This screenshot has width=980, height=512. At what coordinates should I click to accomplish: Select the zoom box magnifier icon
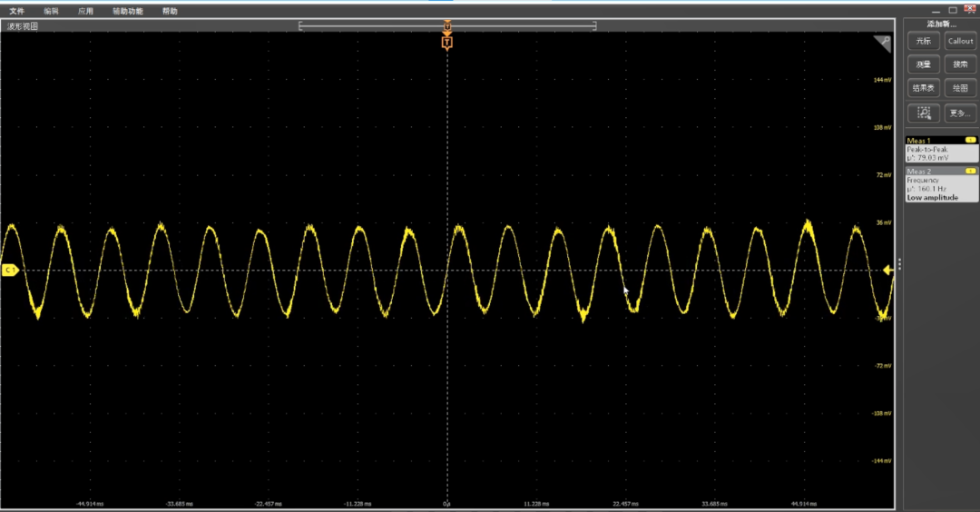pos(923,113)
